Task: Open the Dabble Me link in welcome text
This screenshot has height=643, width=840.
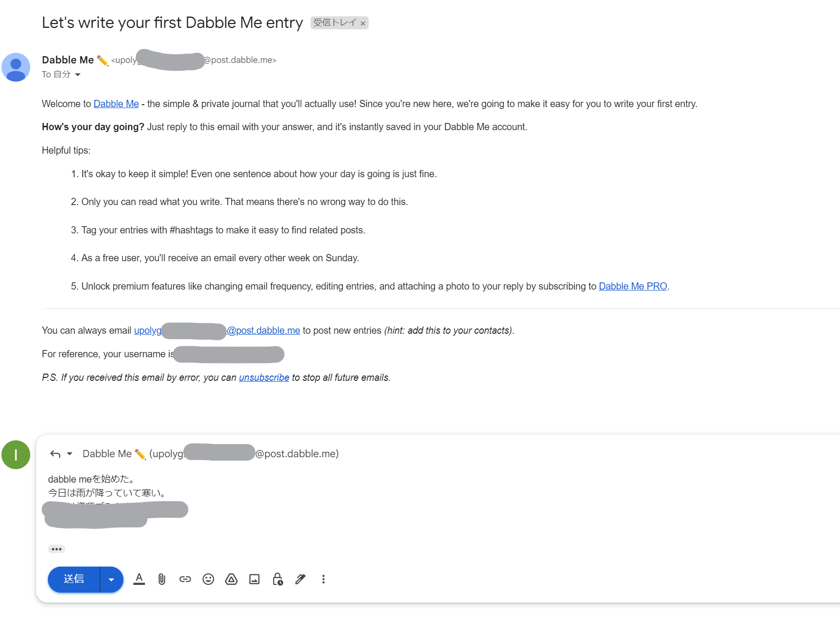Action: pyautogui.click(x=116, y=104)
